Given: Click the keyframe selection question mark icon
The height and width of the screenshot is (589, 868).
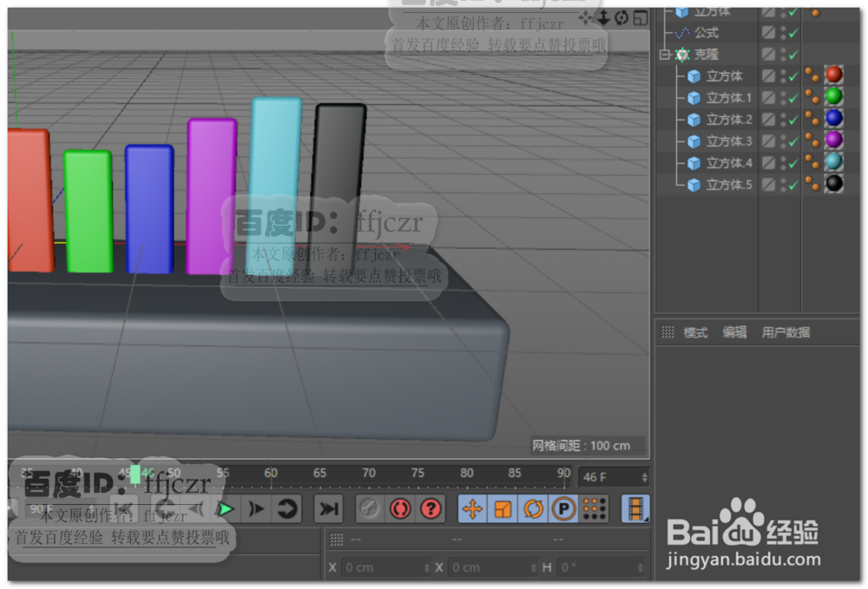Looking at the screenshot, I should tap(431, 509).
